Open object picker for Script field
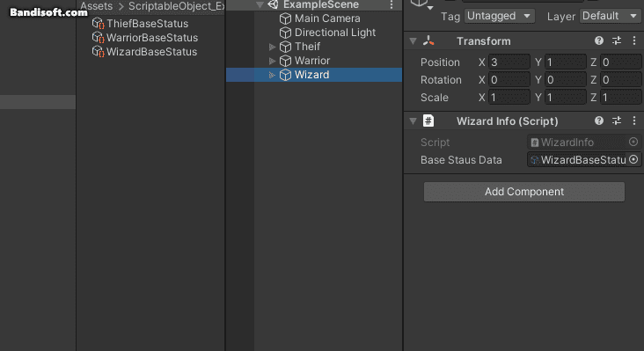This screenshot has height=351, width=644. [633, 142]
